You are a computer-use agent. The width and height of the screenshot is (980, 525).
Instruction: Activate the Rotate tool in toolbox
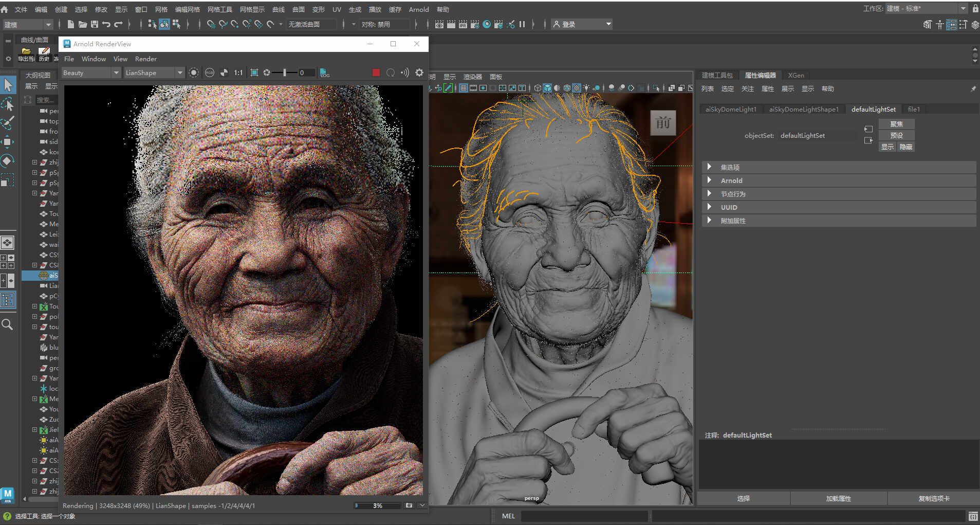[x=8, y=161]
